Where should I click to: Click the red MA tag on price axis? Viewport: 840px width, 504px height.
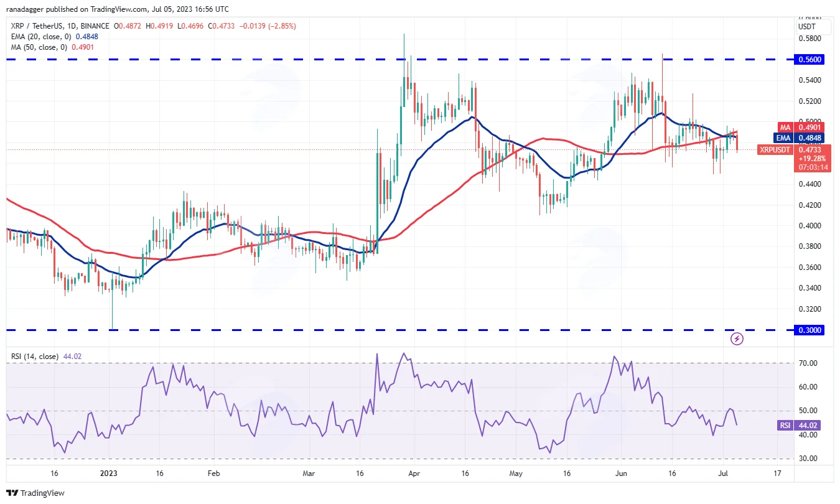click(x=785, y=128)
